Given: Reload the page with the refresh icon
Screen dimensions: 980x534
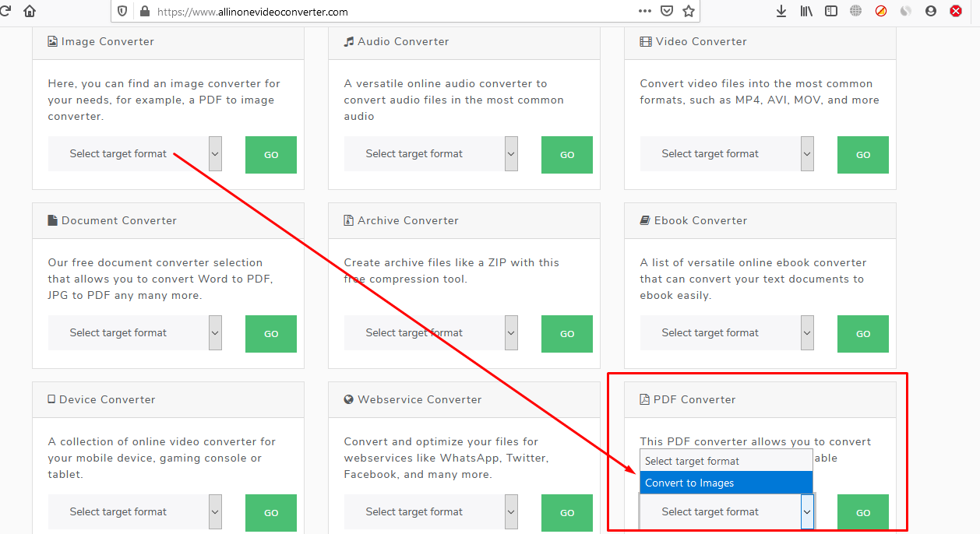Looking at the screenshot, I should coord(5,11).
